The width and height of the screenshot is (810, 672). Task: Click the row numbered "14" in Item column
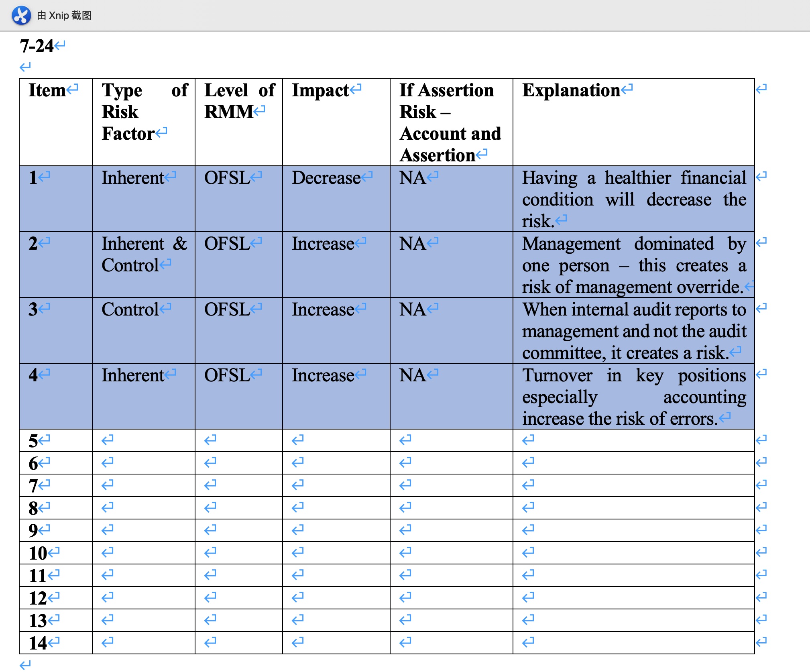pos(38,642)
